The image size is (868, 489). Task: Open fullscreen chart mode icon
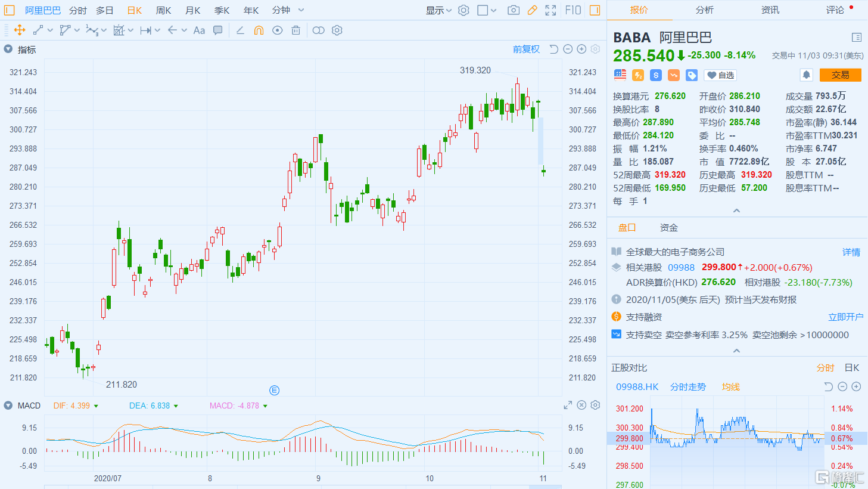pos(550,10)
